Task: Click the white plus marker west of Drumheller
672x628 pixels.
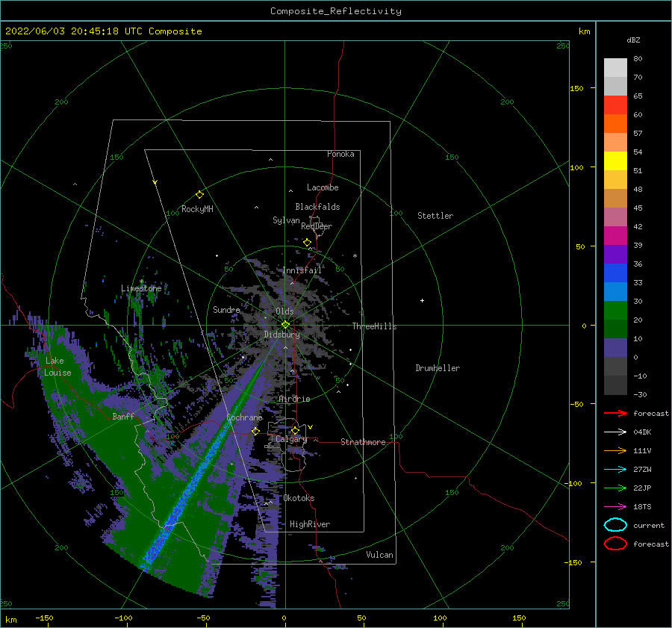Action: [x=422, y=300]
